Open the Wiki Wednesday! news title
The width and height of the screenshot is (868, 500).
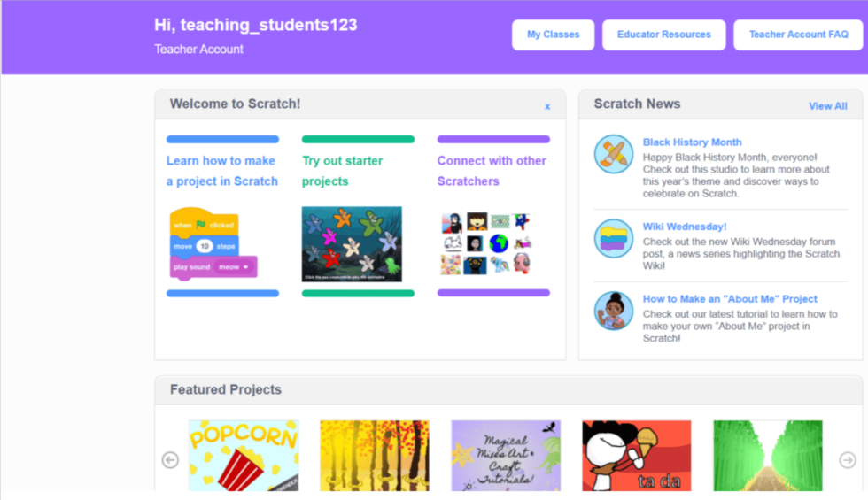click(x=684, y=227)
